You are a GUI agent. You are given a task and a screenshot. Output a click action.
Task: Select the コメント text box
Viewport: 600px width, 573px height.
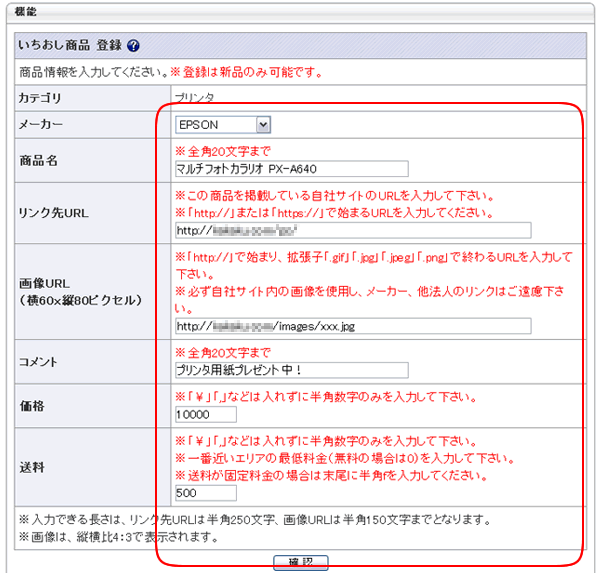(291, 371)
